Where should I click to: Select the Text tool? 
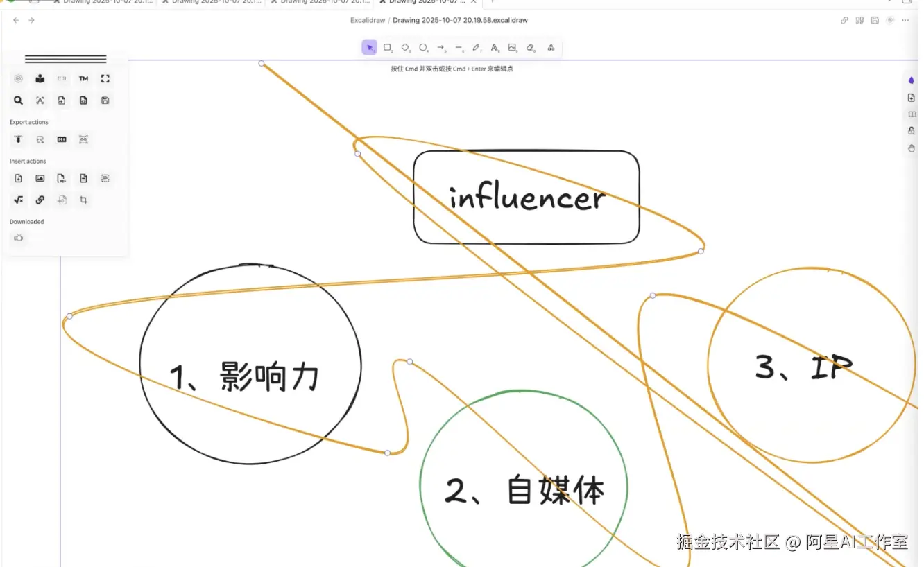pyautogui.click(x=495, y=47)
